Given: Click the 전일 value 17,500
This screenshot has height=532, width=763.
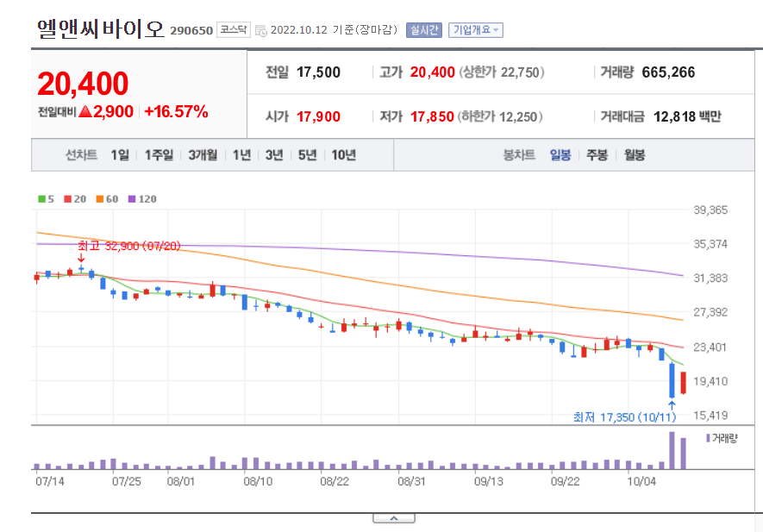Looking at the screenshot, I should point(318,72).
